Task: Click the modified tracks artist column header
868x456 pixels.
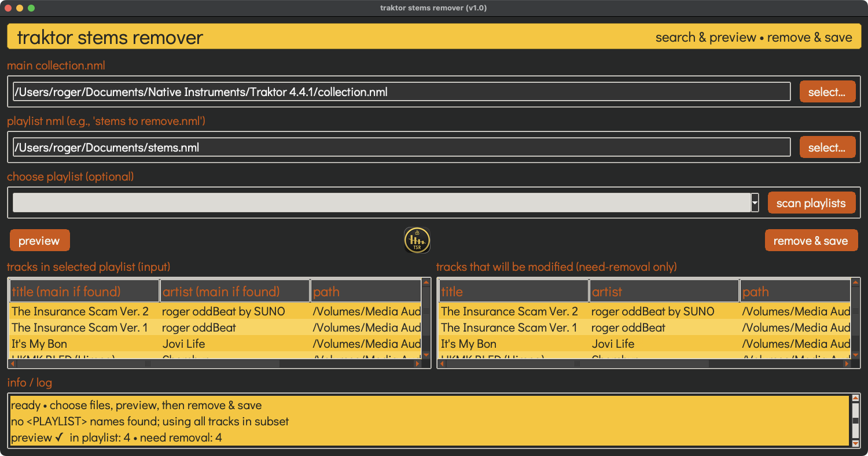Action: [664, 291]
